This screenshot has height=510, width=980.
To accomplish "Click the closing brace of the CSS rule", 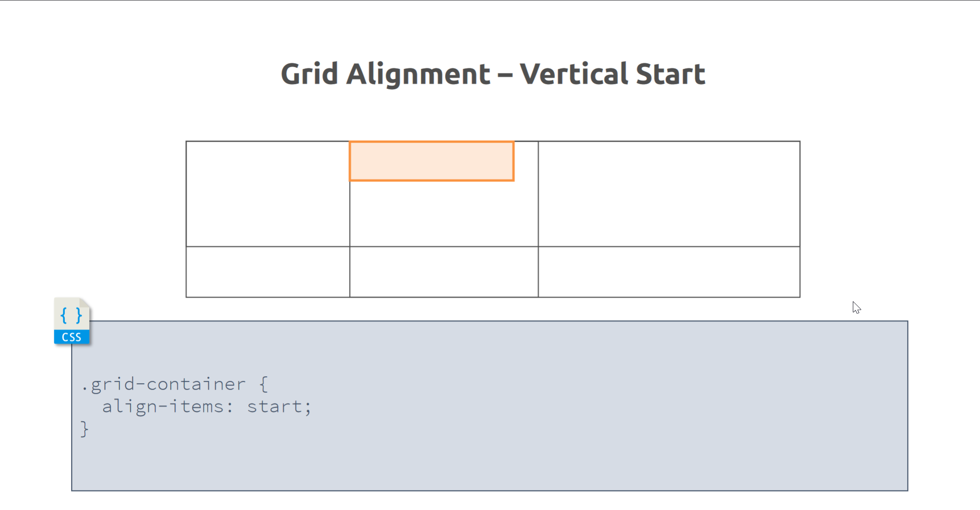I will point(84,429).
